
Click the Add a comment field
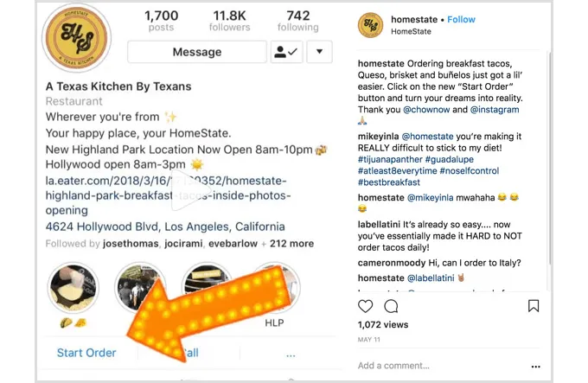(x=443, y=366)
